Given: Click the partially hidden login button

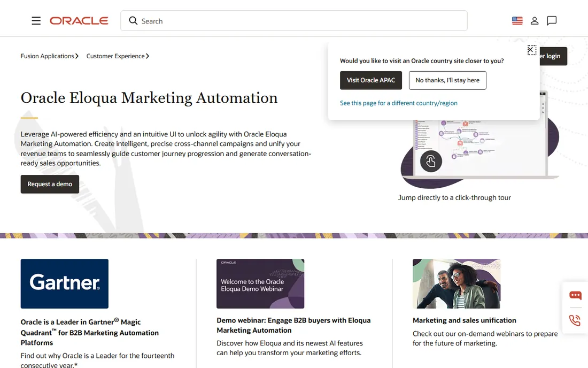Looking at the screenshot, I should pos(553,56).
